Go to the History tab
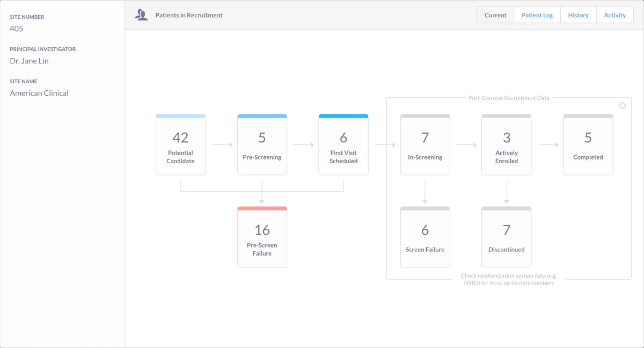The image size is (644, 348). [x=578, y=15]
